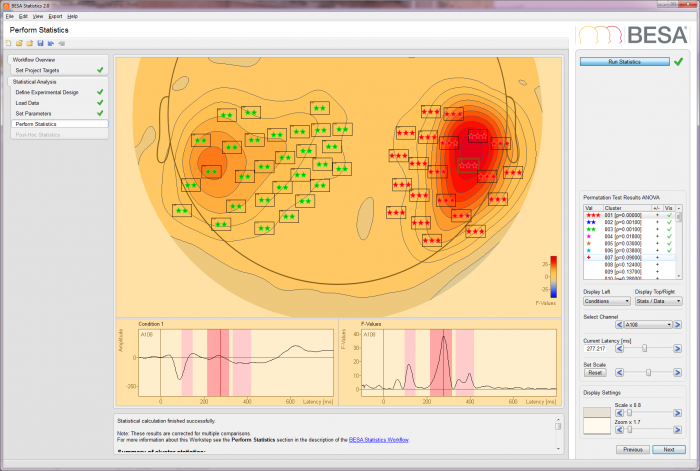Open the File menu
The width and height of the screenshot is (700, 471).
(x=9, y=16)
